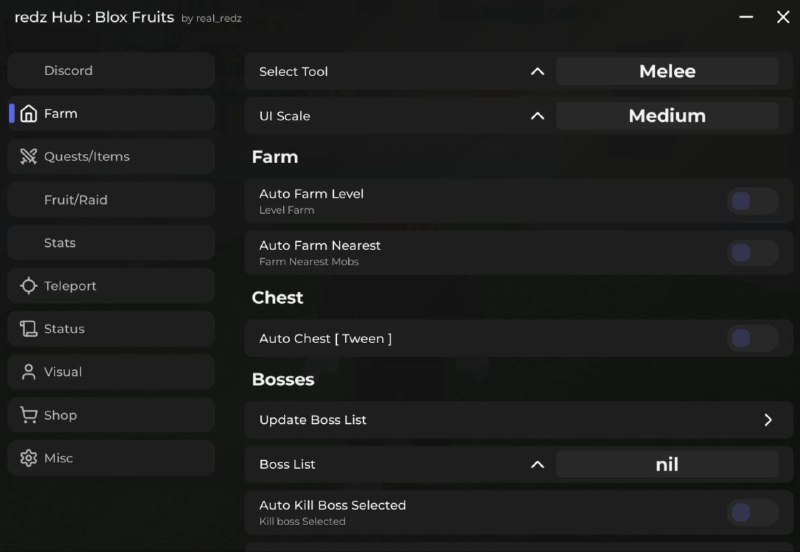Toggle Auto Chest Tween on
The width and height of the screenshot is (800, 552).
click(752, 339)
